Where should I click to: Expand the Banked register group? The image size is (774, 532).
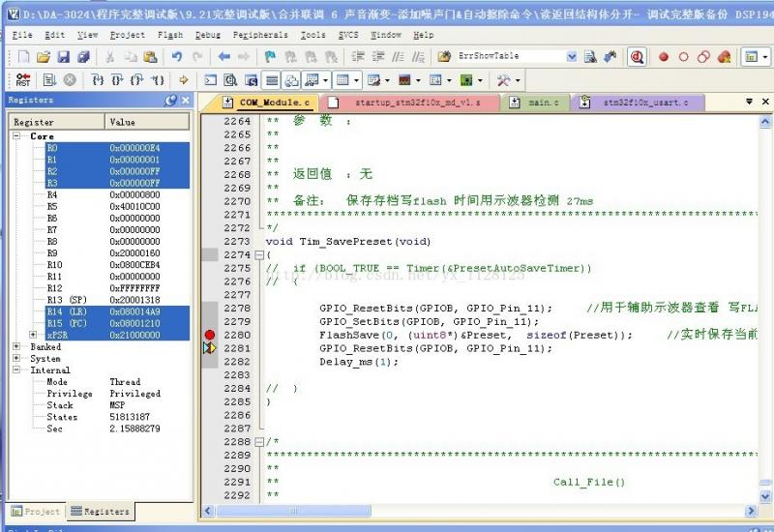pos(16,346)
